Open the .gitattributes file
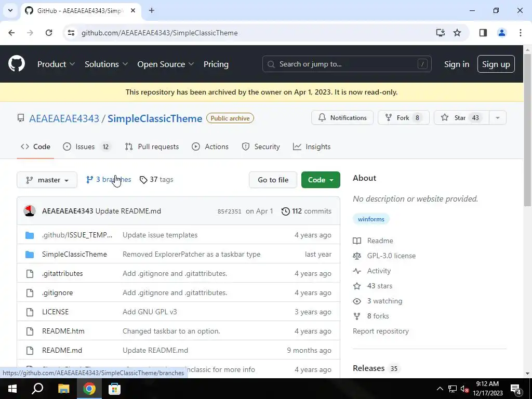Image resolution: width=532 pixels, height=399 pixels. click(x=62, y=273)
